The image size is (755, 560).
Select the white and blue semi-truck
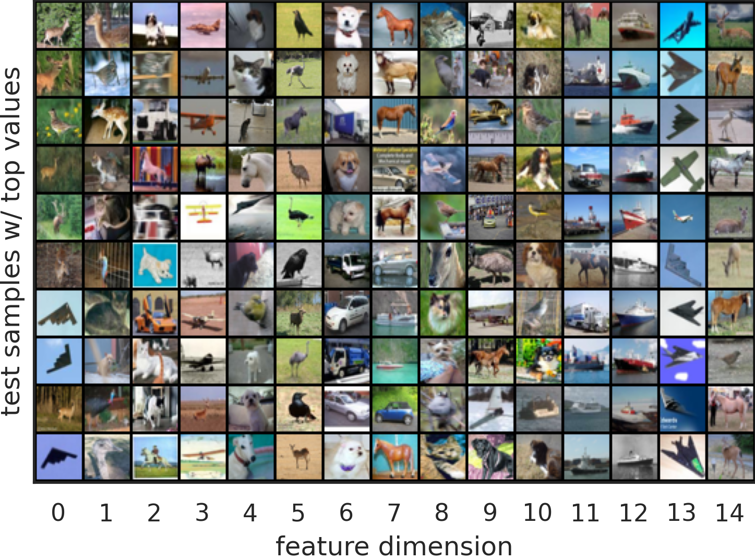pos(586,313)
